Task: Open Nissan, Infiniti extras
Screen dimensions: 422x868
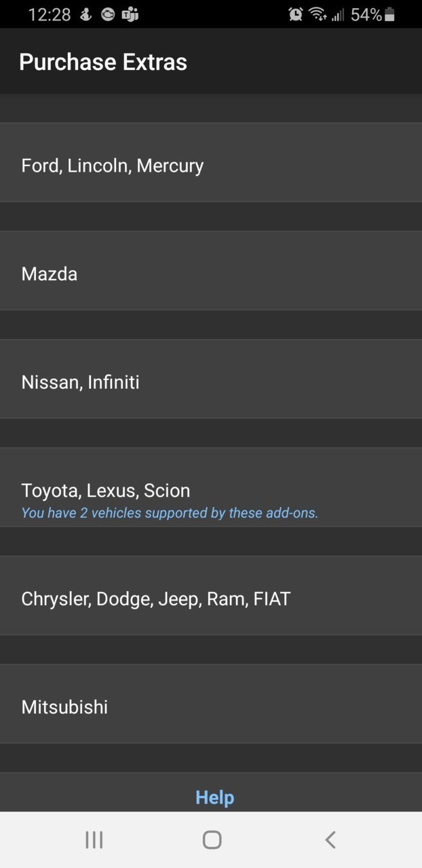Action: [x=211, y=379]
